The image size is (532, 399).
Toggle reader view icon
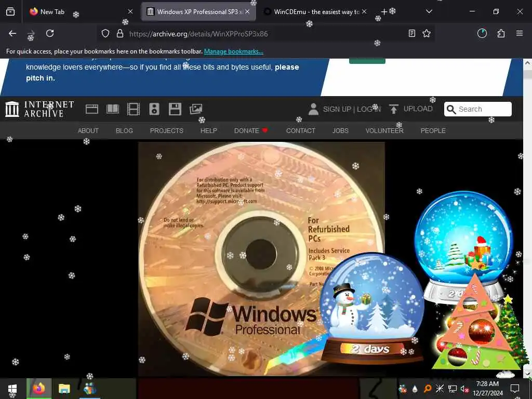tap(412, 33)
